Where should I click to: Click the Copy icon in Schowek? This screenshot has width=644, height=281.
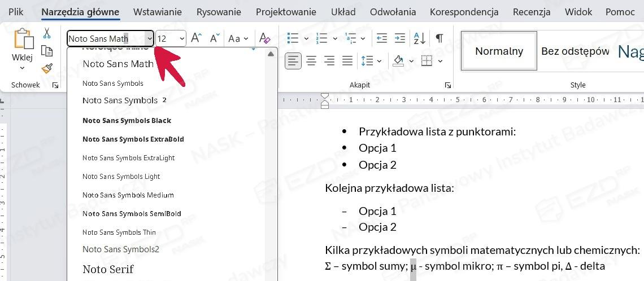(47, 51)
